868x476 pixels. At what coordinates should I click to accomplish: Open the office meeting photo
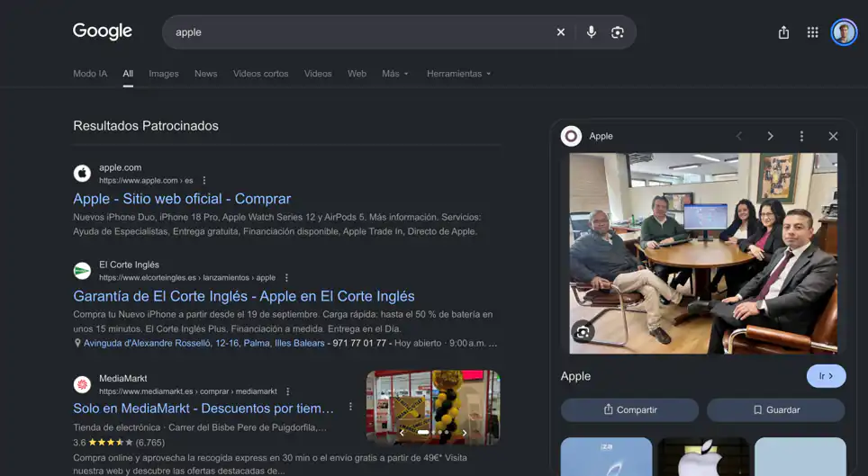click(703, 254)
